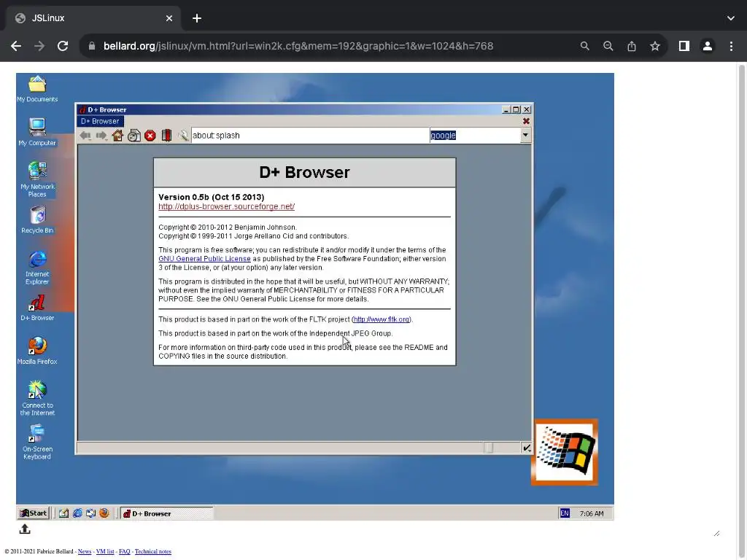Open My Computer desktop icon
The image size is (747, 560).
[37, 133]
